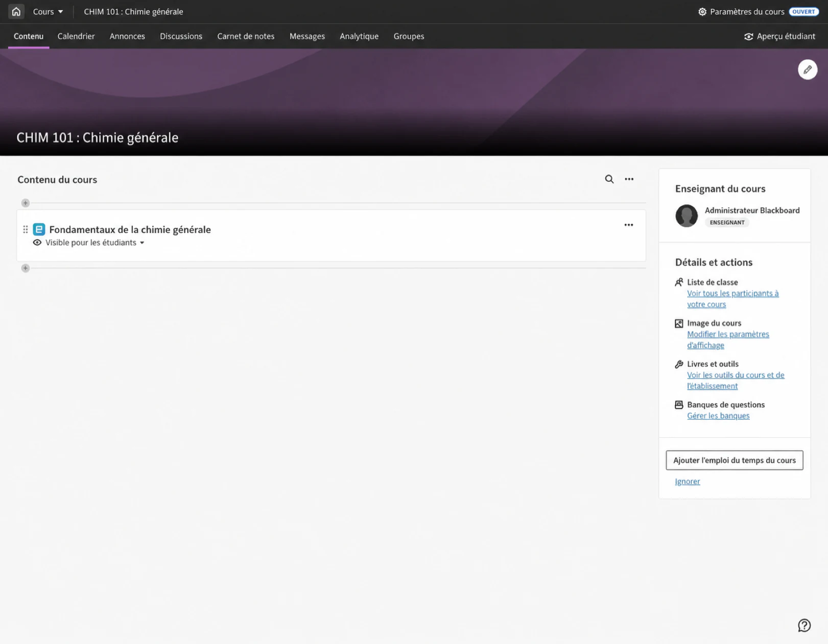Click the Administrateur Blackboard avatar
Viewport: 828px width, 644px height.
click(x=686, y=216)
